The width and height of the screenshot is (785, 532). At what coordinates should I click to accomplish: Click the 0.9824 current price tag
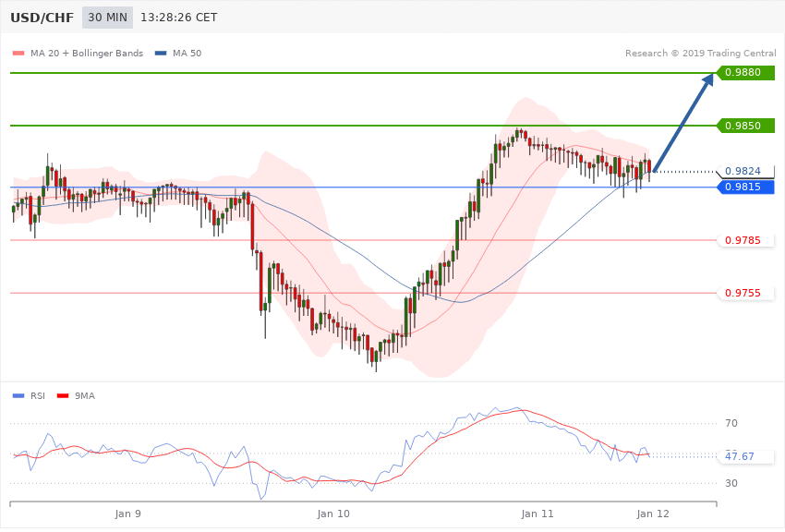746,171
